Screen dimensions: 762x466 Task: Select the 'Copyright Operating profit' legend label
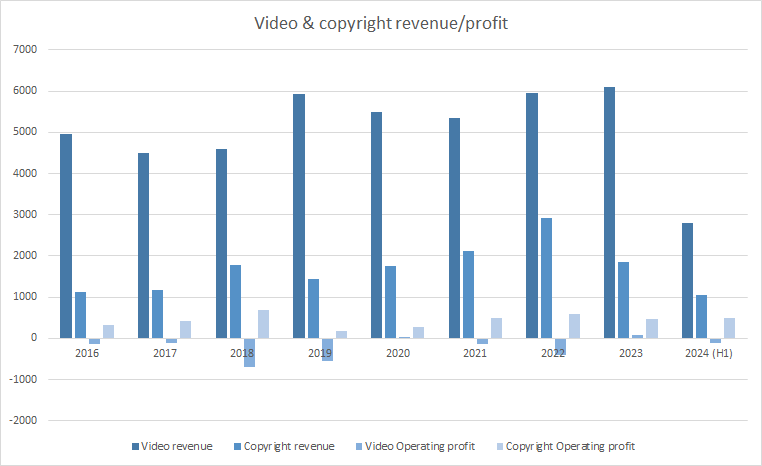point(571,446)
